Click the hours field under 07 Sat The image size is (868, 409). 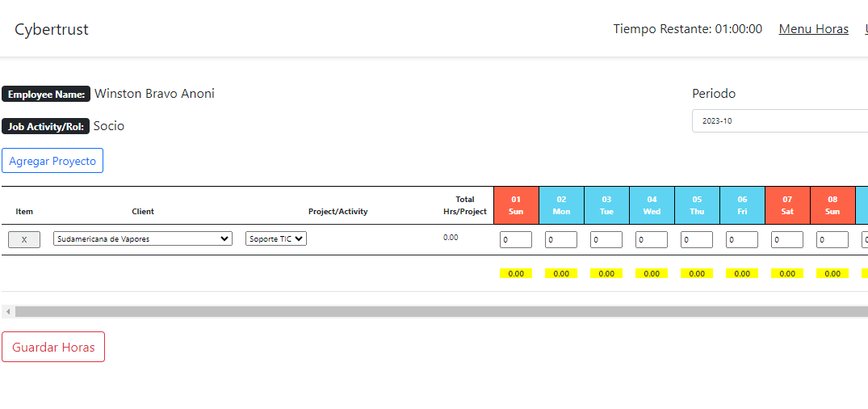787,240
